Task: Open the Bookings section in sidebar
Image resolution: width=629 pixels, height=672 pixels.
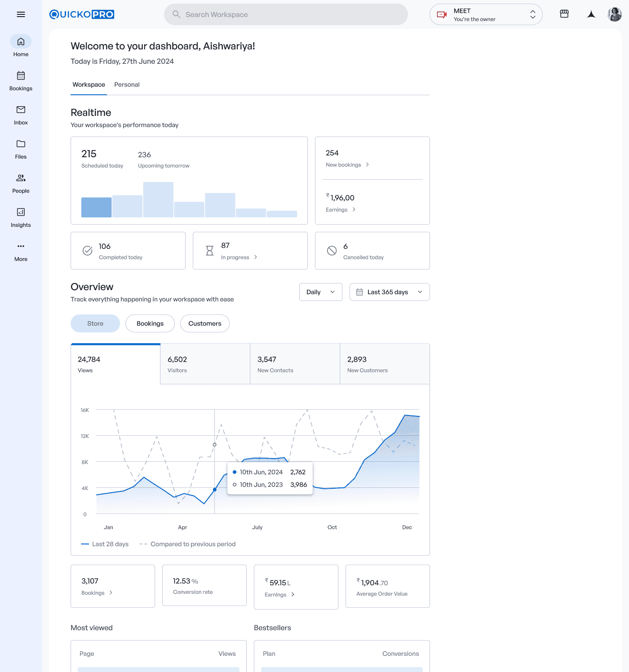Action: [21, 80]
